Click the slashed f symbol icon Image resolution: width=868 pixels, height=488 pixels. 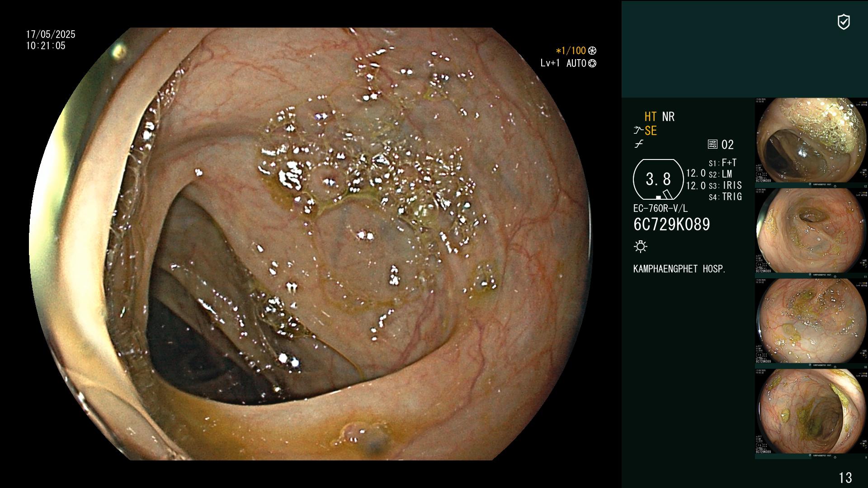(638, 144)
